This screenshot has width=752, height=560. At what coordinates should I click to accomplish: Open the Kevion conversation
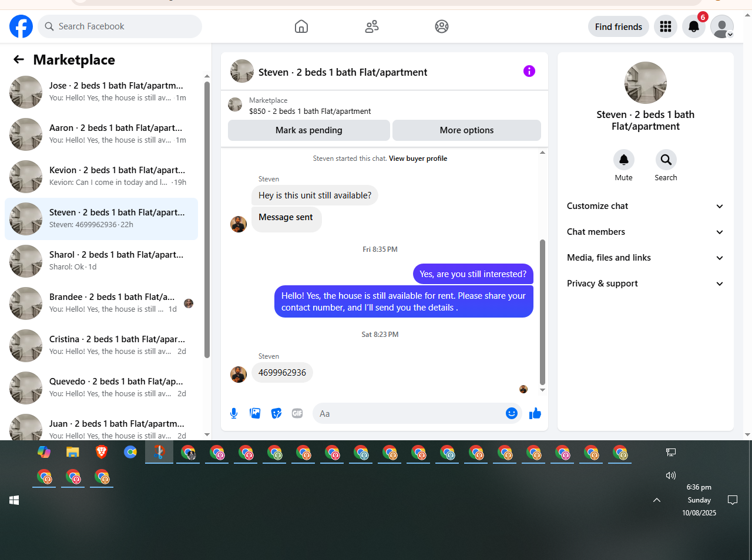pos(101,177)
